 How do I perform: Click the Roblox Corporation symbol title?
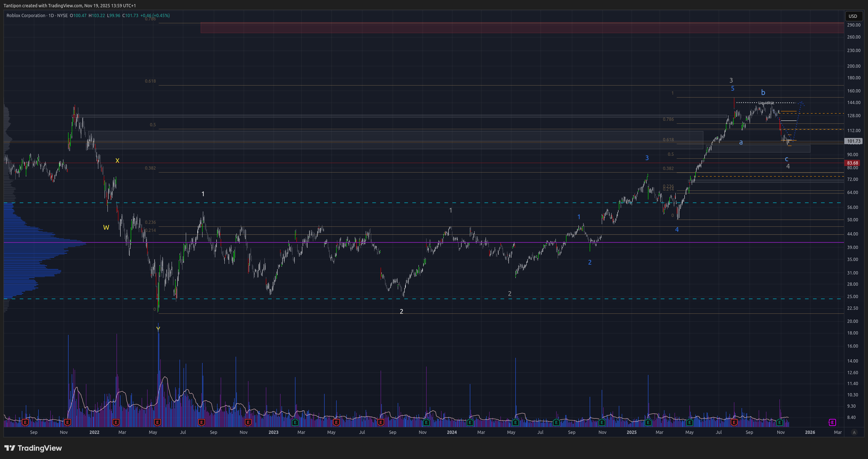point(26,16)
